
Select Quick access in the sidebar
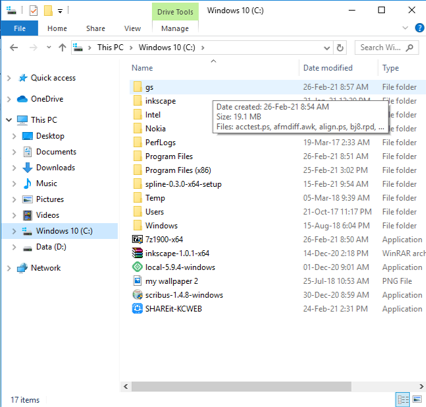53,78
